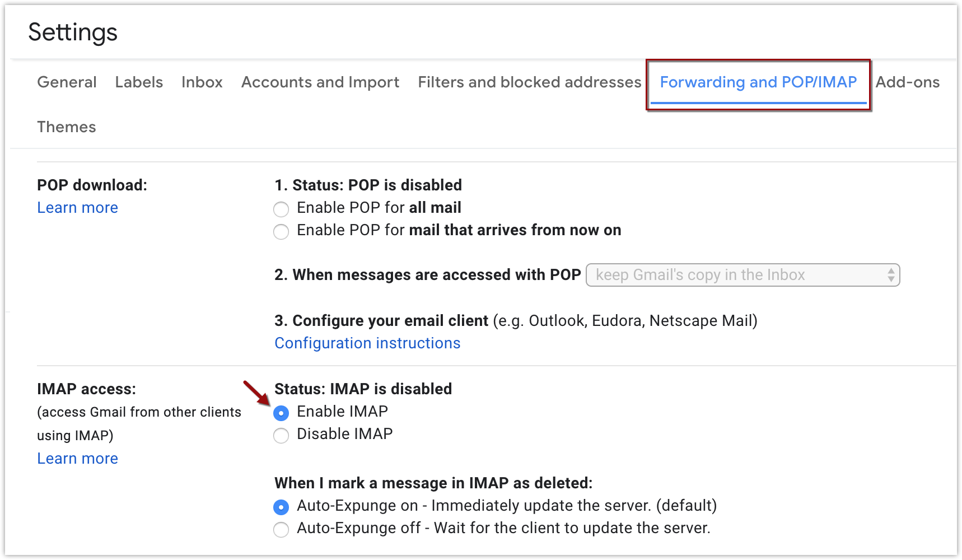Select the Enable IMAP radio button
The height and width of the screenshot is (560, 962).
point(281,413)
